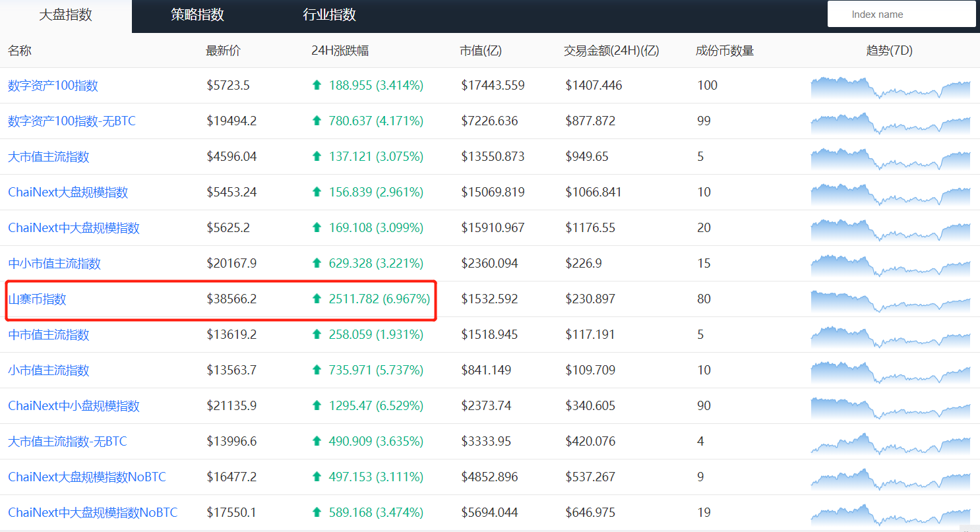Screen dimensions: 980x532
Task: Click the ChaiNext中大盘规模指数NoBTC trend sparkline
Action: click(890, 514)
